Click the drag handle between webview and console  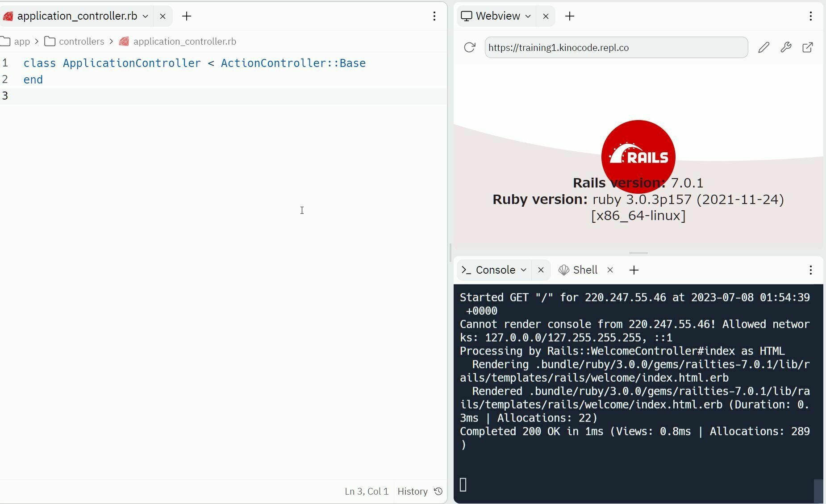point(638,253)
